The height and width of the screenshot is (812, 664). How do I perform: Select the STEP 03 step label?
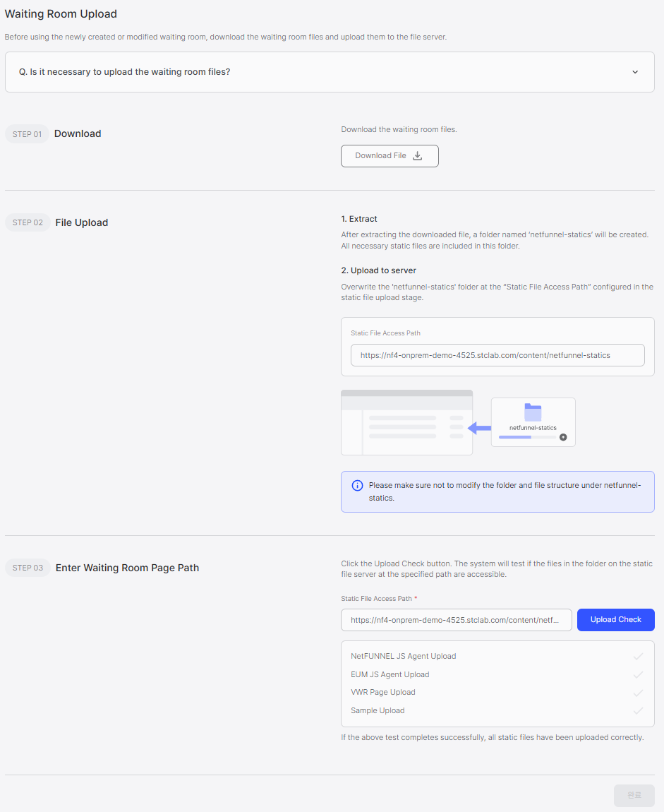click(27, 568)
